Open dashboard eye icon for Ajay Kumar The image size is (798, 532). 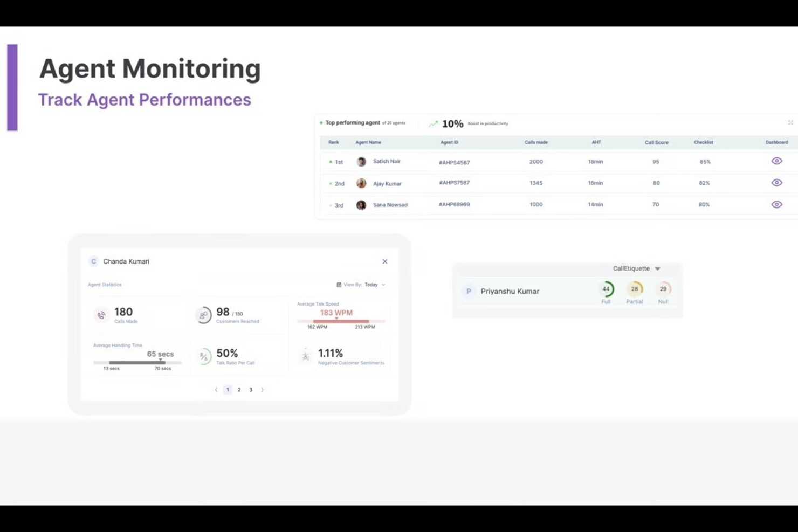(x=776, y=183)
